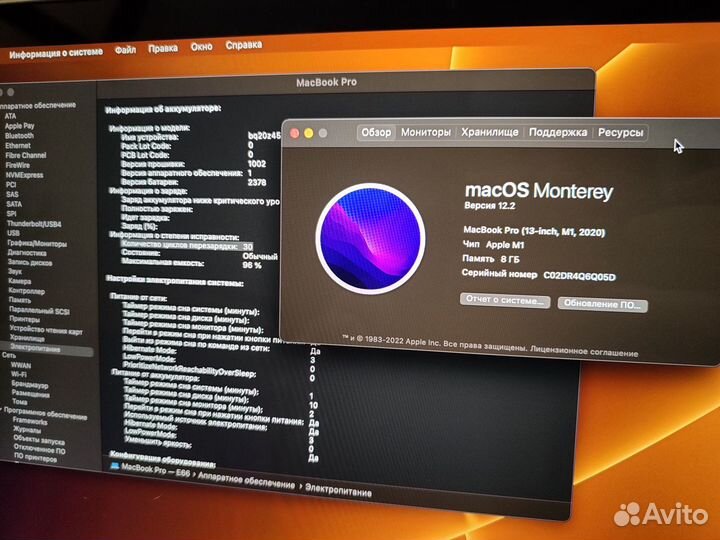Image resolution: width=720 pixels, height=540 pixels.
Task: Select Тома in the sidebar
Action: tap(20, 401)
